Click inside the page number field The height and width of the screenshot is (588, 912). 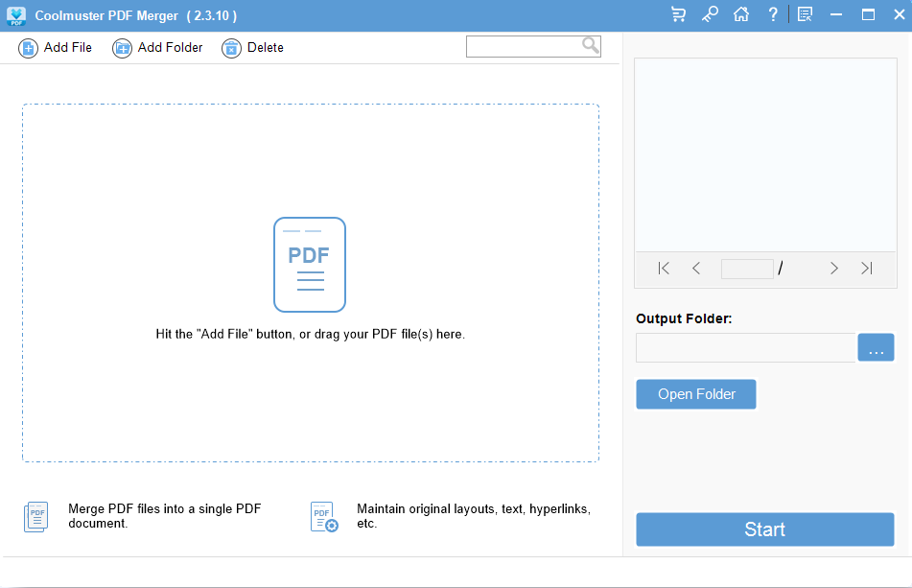pos(747,269)
